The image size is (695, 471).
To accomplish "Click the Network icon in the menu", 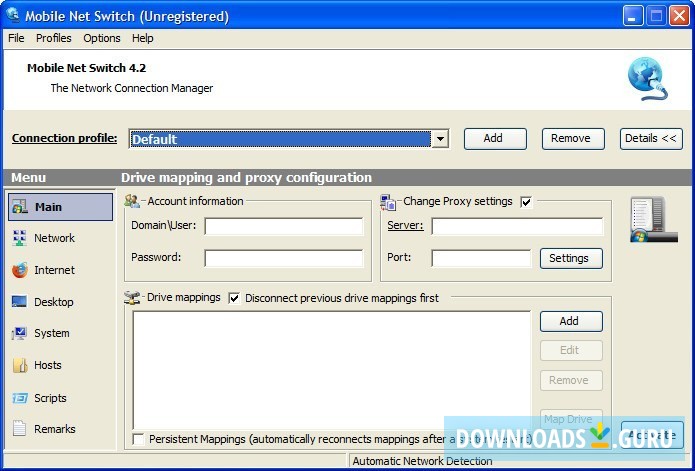I will click(20, 238).
